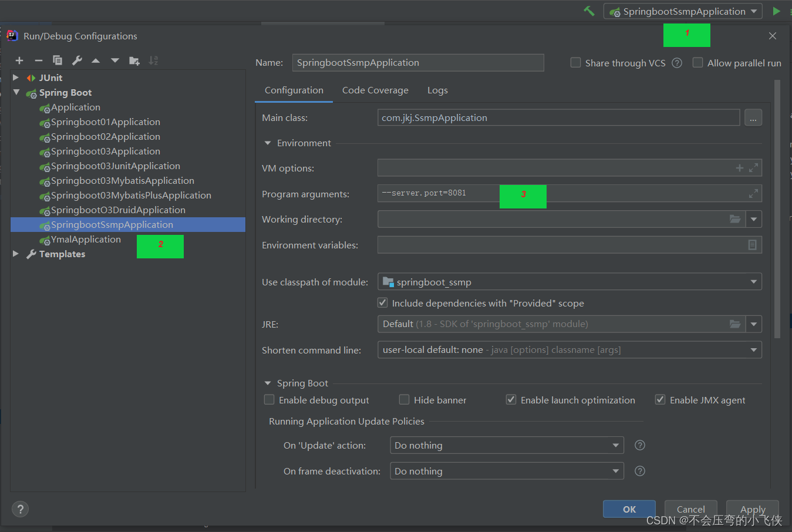This screenshot has width=792, height=532.
Task: Expand the JUnit tree node
Action: (16, 78)
